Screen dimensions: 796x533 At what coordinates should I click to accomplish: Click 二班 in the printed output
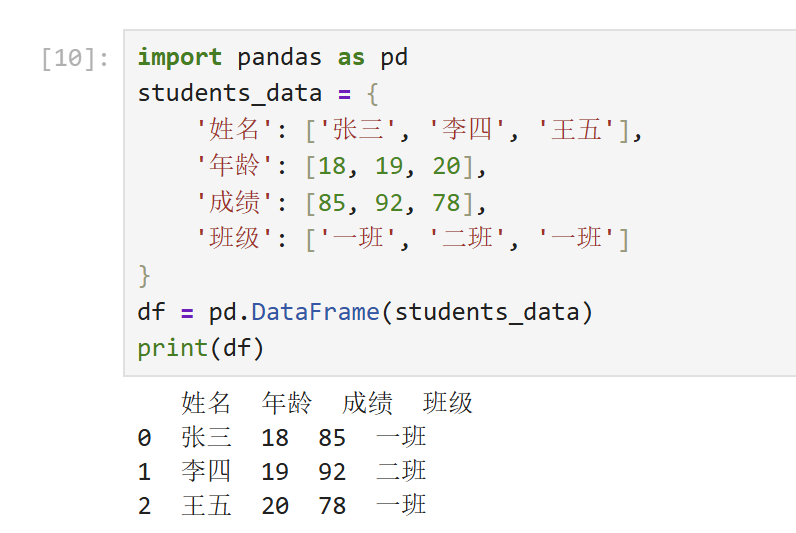click(x=401, y=471)
